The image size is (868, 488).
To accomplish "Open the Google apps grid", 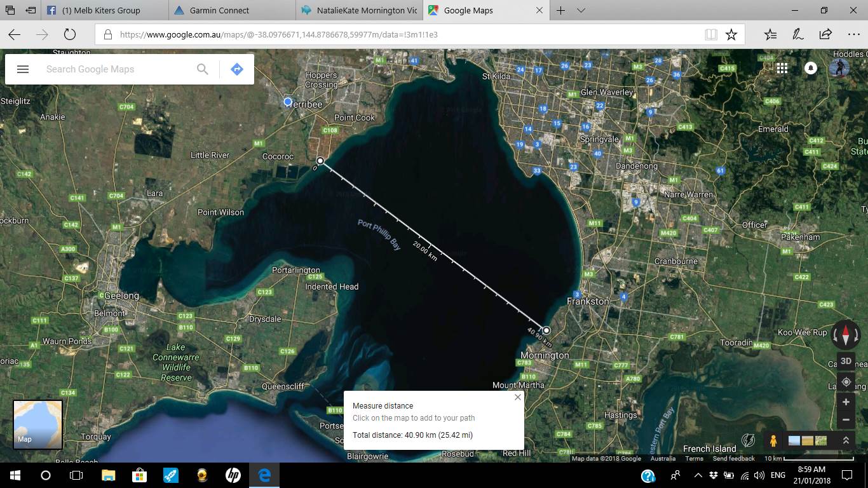I will (782, 69).
